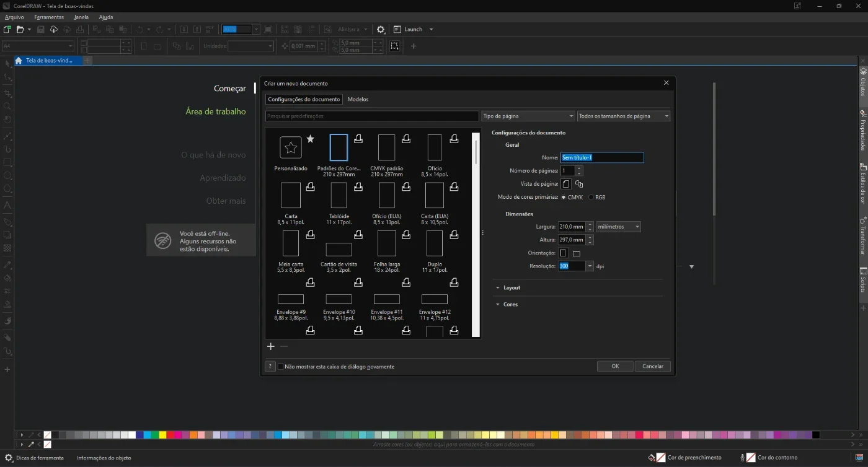868x467 pixels.
Task: Click the Dicas de ferramenta gear icon
Action: [9, 458]
